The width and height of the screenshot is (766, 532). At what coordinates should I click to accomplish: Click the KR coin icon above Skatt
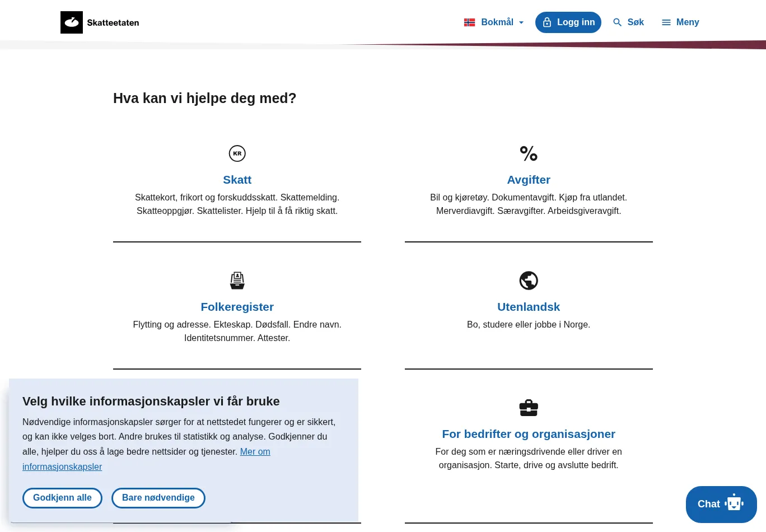[x=237, y=153]
